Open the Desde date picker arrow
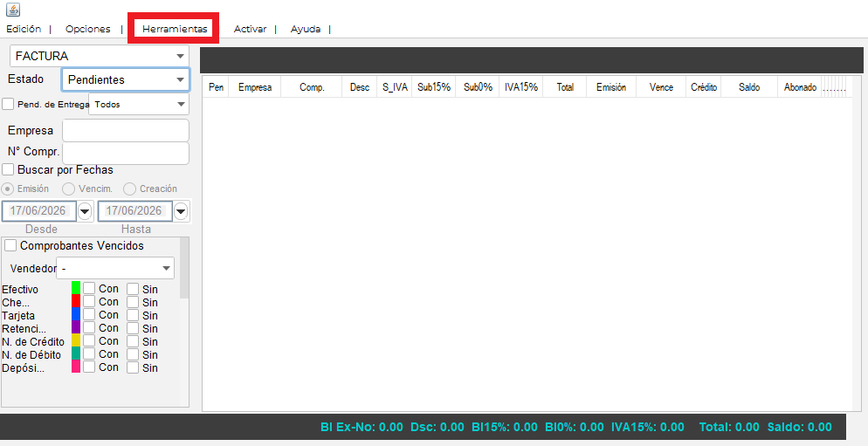Image resolution: width=868 pixels, height=446 pixels. [x=86, y=211]
